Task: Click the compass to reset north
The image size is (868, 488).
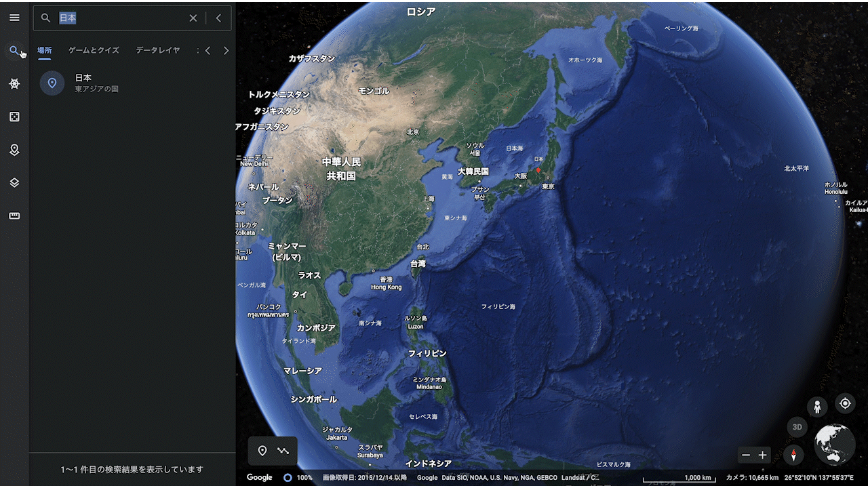Action: [793, 455]
